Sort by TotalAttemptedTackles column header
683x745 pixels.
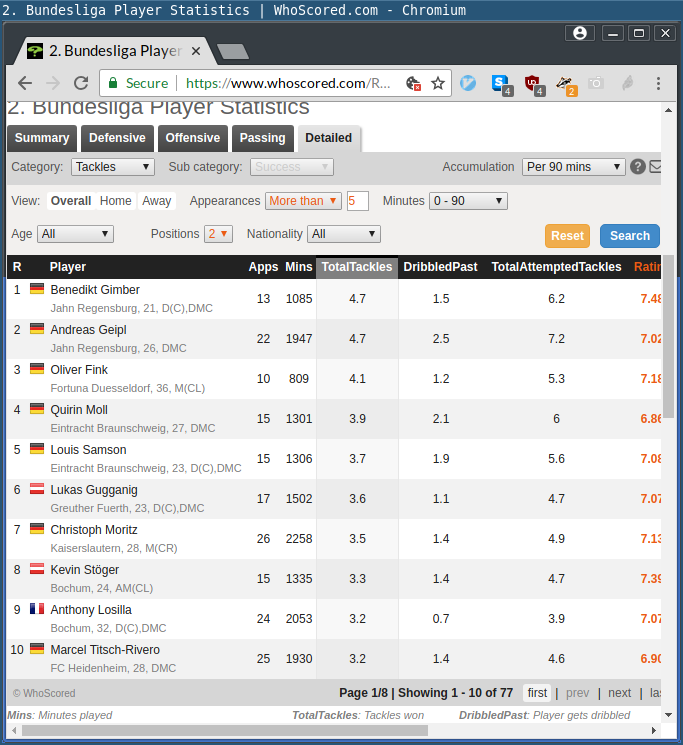coord(556,267)
